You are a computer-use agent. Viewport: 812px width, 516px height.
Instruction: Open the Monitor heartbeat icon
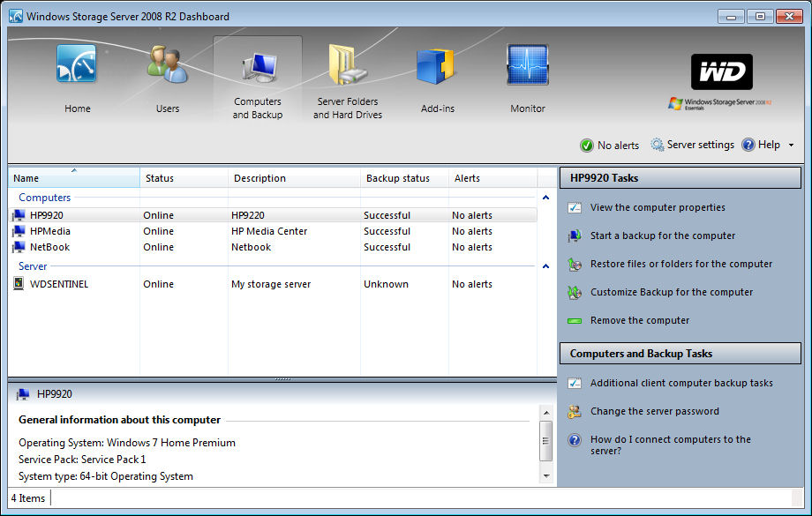coord(527,64)
